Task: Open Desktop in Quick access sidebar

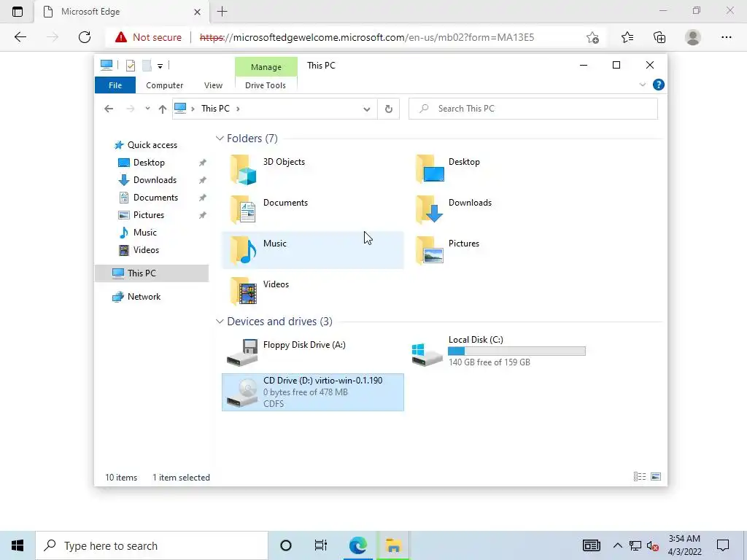Action: tap(149, 163)
